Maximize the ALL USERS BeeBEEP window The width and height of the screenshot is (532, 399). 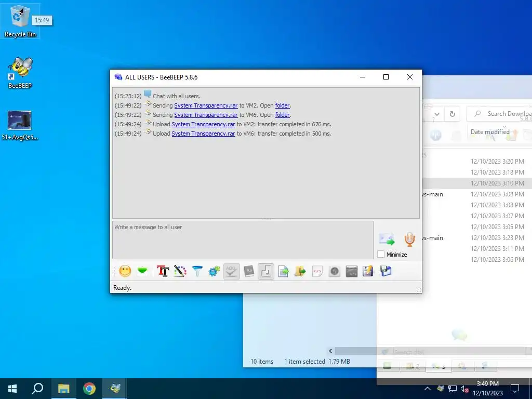coord(386,77)
